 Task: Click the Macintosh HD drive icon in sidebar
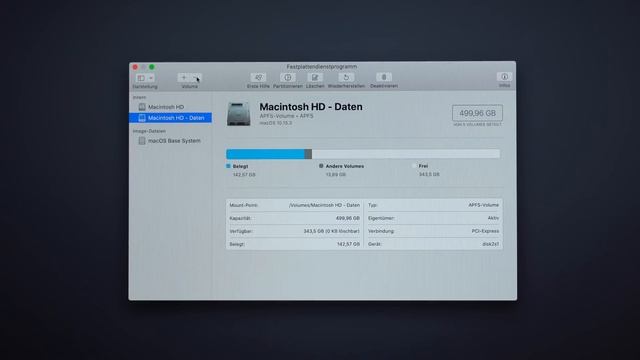[142, 107]
